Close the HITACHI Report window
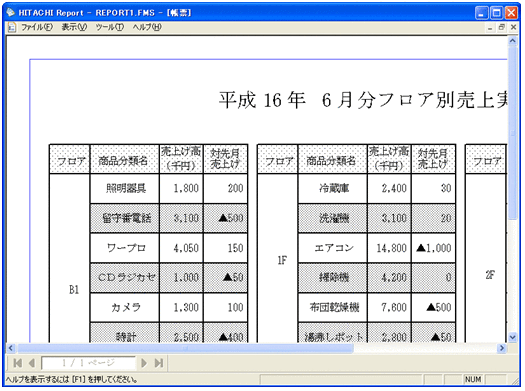Image resolution: width=525 pixels, height=391 pixels. point(512,13)
